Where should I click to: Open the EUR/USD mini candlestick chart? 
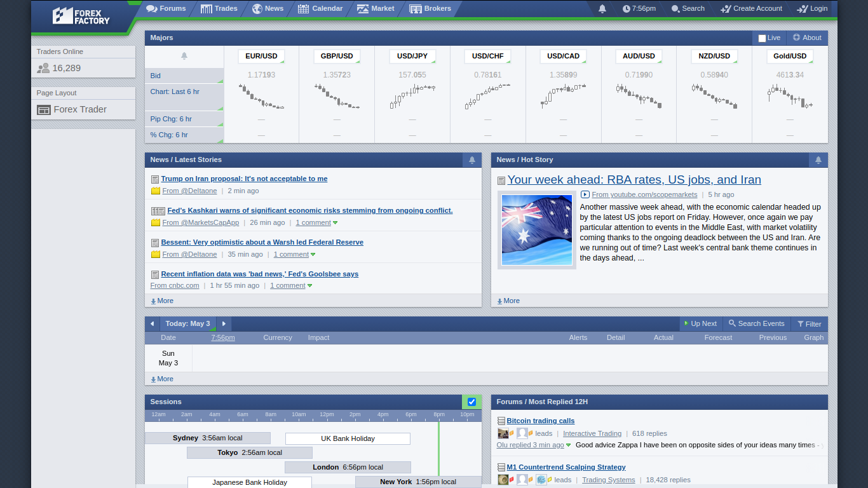tap(261, 97)
